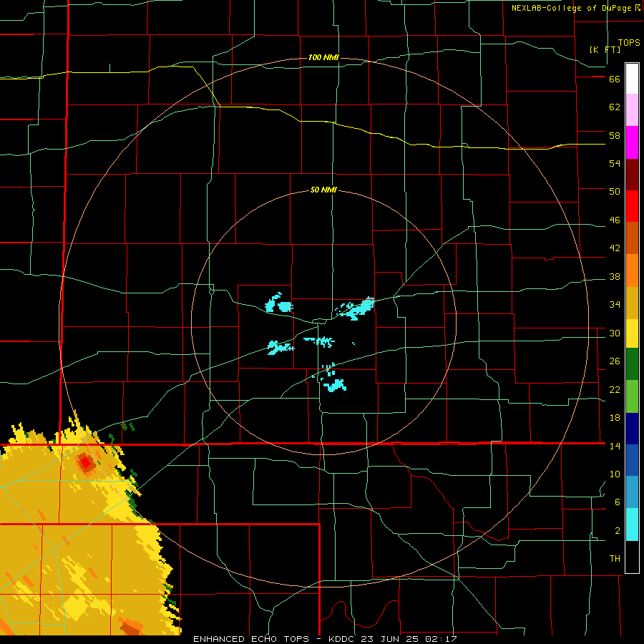Click the orange legend band at 38

click(632, 270)
